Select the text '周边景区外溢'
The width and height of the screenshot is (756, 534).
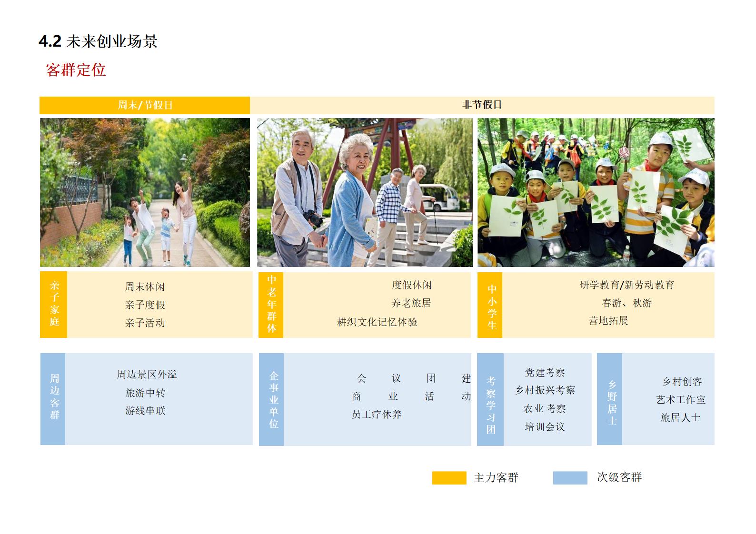147,375
